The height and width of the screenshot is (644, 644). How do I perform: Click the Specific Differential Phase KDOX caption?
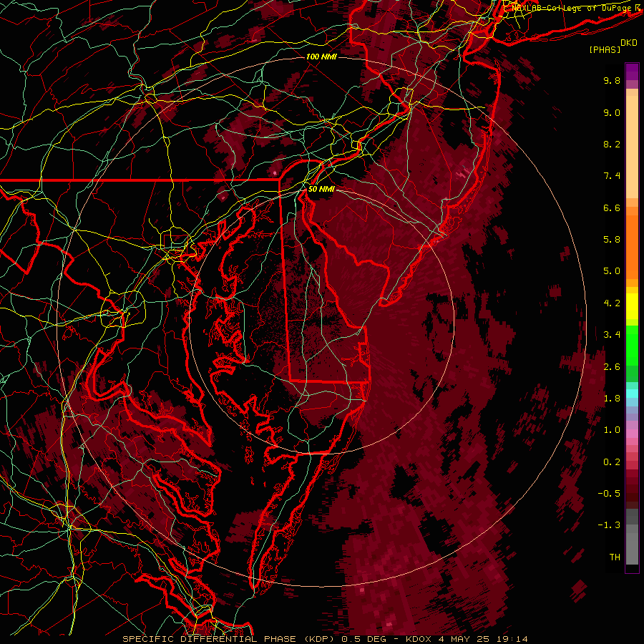325,639
